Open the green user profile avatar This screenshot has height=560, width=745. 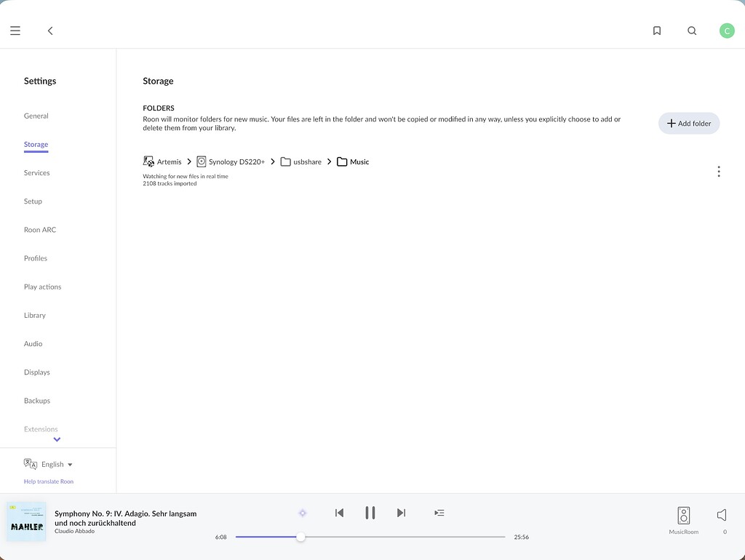726,31
